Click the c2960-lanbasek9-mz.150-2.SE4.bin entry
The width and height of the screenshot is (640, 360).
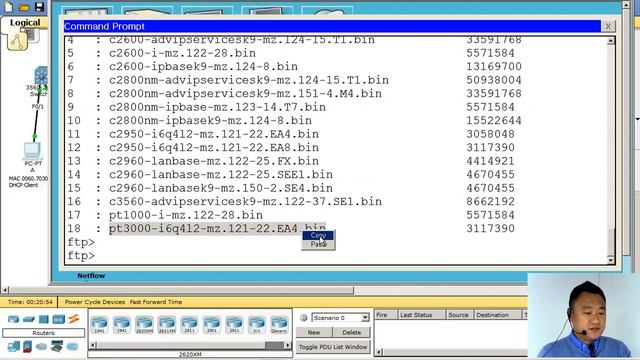(221, 188)
